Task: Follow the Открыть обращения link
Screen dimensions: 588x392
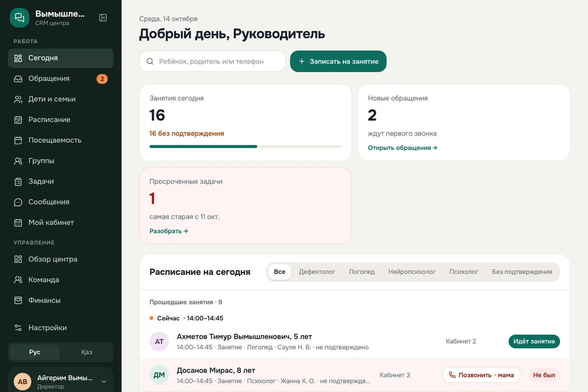Action: [402, 148]
